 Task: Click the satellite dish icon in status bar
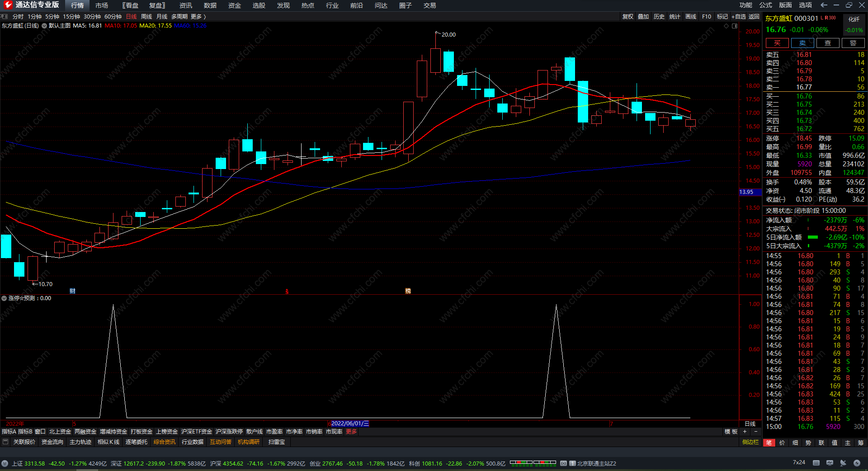pos(843,463)
